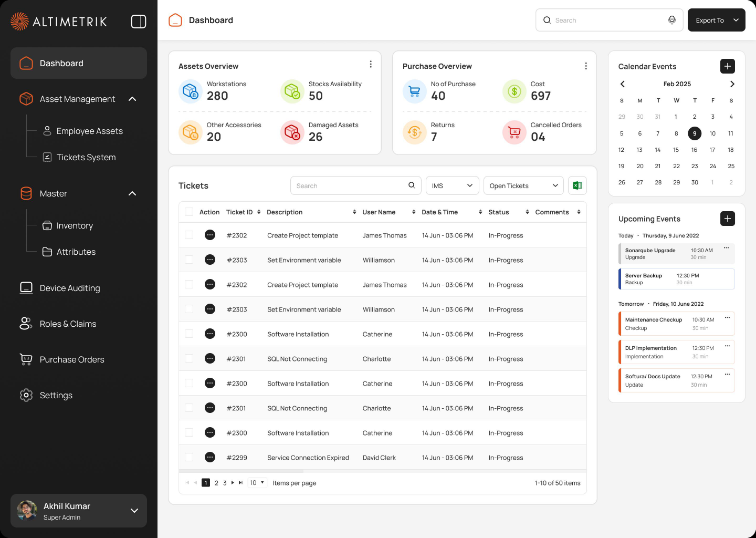
Task: Toggle the select-all tickets checkbox
Action: [189, 212]
